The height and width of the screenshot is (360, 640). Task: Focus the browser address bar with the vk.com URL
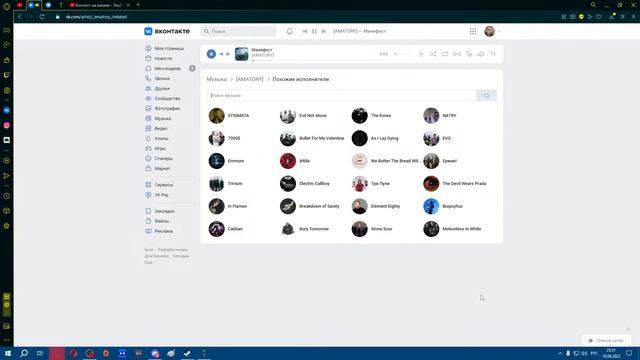pos(96,17)
